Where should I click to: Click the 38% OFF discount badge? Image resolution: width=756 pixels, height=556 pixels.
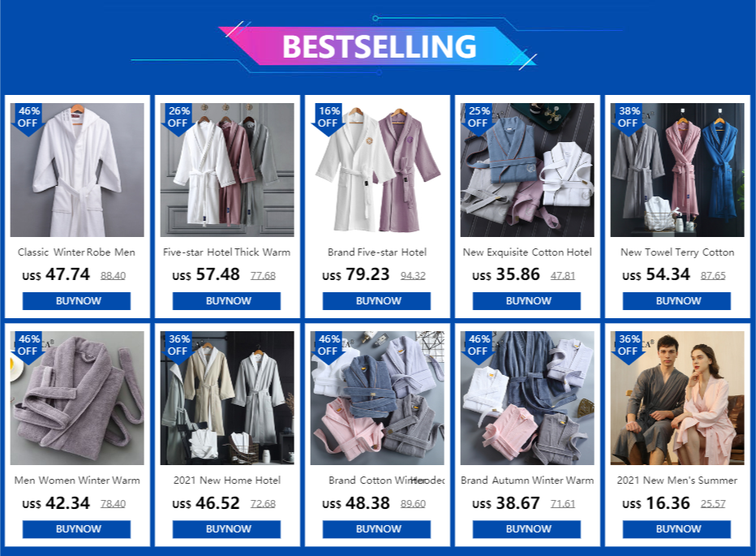[x=628, y=119]
